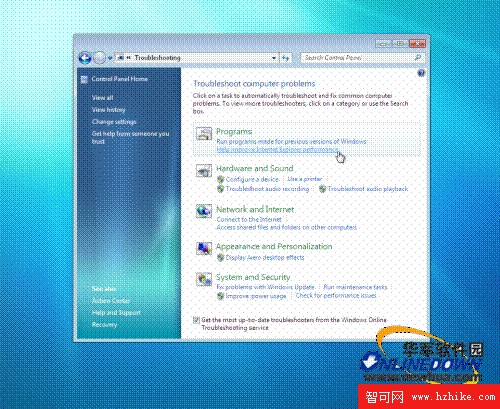Open Recovery from See also
This screenshot has height=409, width=500.
[x=104, y=325]
